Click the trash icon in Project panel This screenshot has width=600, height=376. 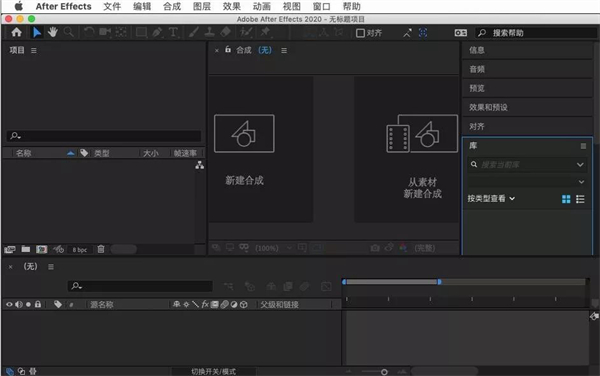(101, 249)
